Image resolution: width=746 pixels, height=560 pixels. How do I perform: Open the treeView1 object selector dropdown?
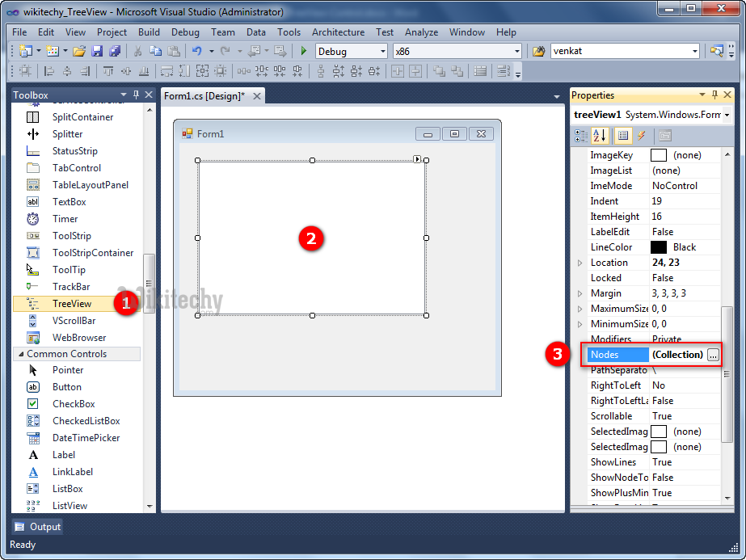(727, 115)
